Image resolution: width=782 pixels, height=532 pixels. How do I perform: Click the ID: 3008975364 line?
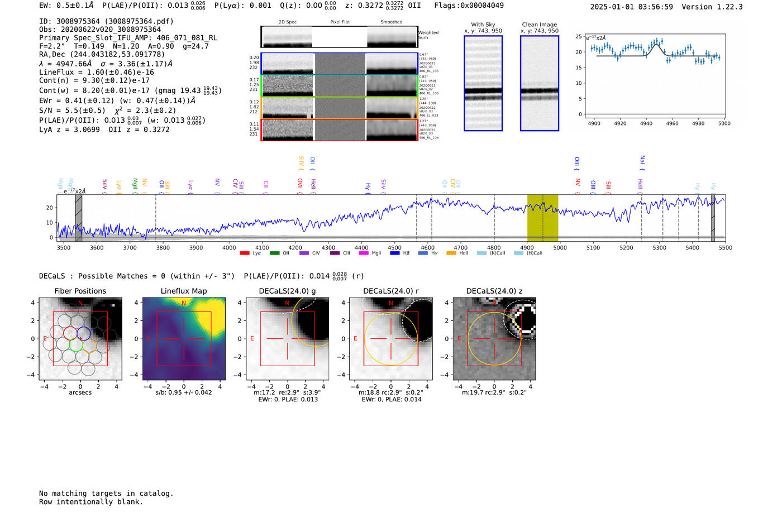(106, 21)
